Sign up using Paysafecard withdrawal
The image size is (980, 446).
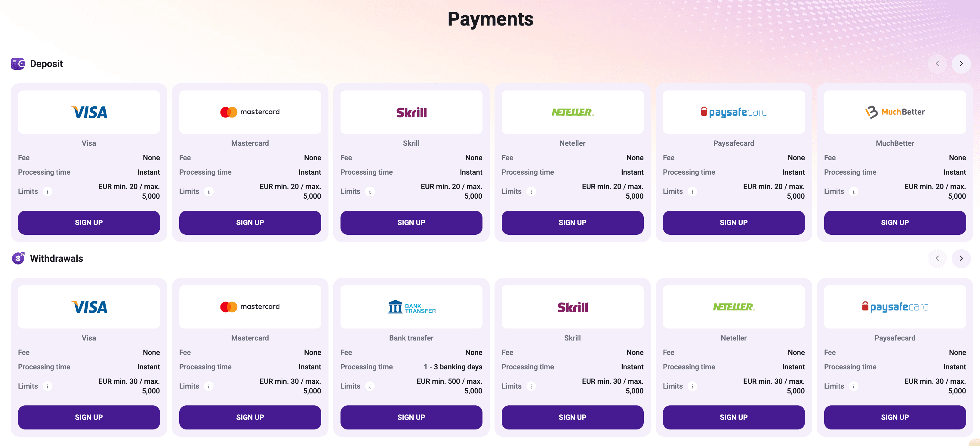[x=895, y=417]
